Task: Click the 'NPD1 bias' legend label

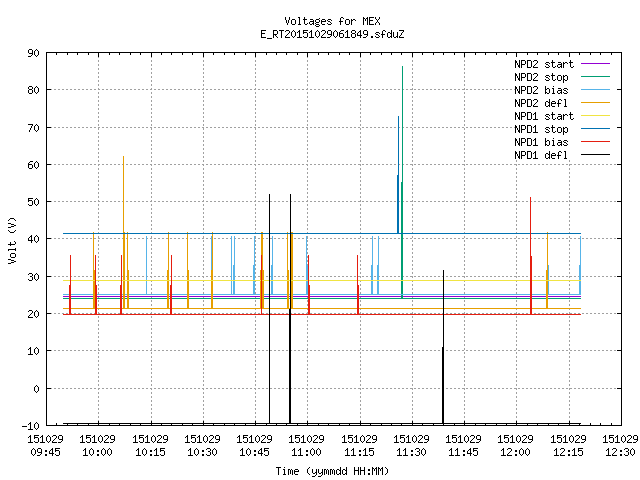Action: [541, 142]
